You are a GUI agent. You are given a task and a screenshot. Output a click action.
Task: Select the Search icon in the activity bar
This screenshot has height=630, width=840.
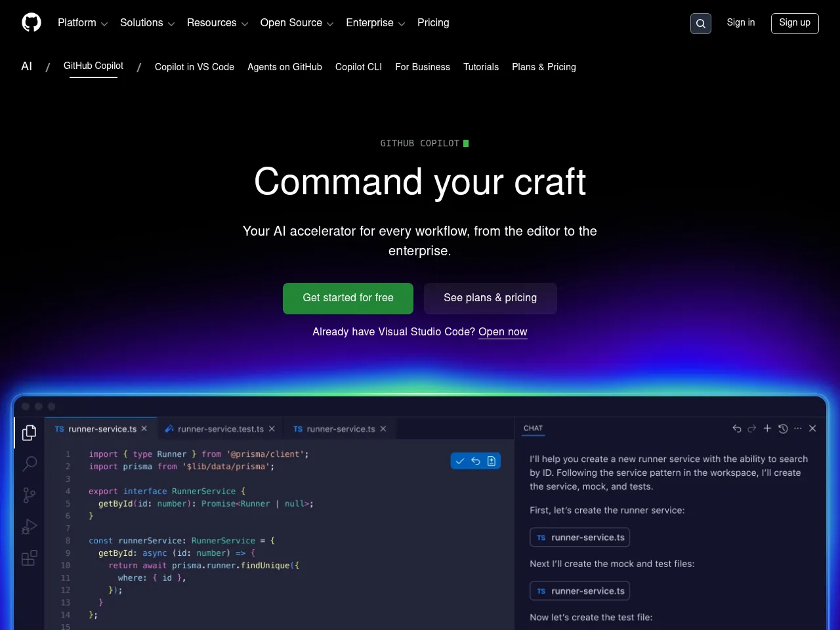click(29, 463)
